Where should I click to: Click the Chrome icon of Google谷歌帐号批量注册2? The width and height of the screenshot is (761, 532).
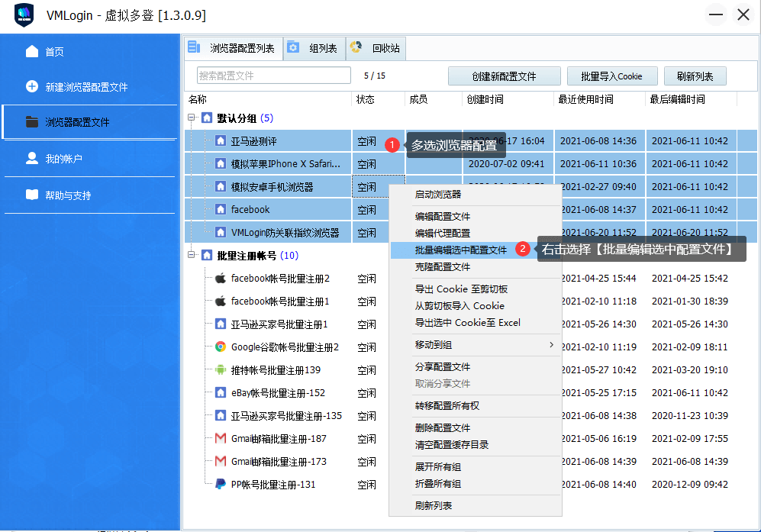[221, 347]
